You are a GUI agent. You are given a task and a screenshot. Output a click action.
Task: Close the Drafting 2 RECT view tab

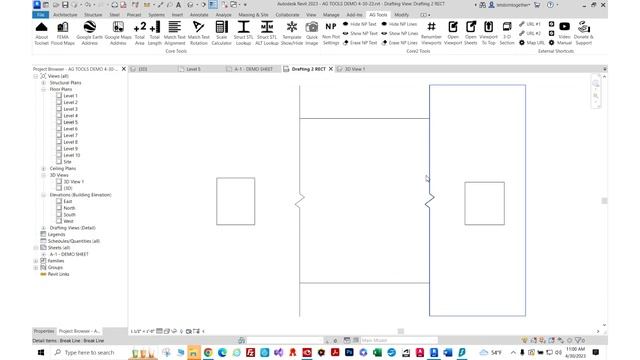pos(331,69)
